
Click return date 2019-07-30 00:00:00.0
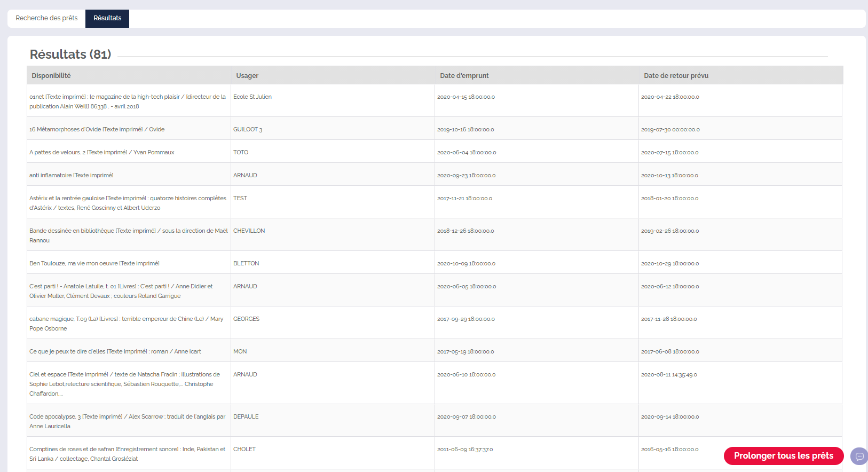tap(670, 129)
